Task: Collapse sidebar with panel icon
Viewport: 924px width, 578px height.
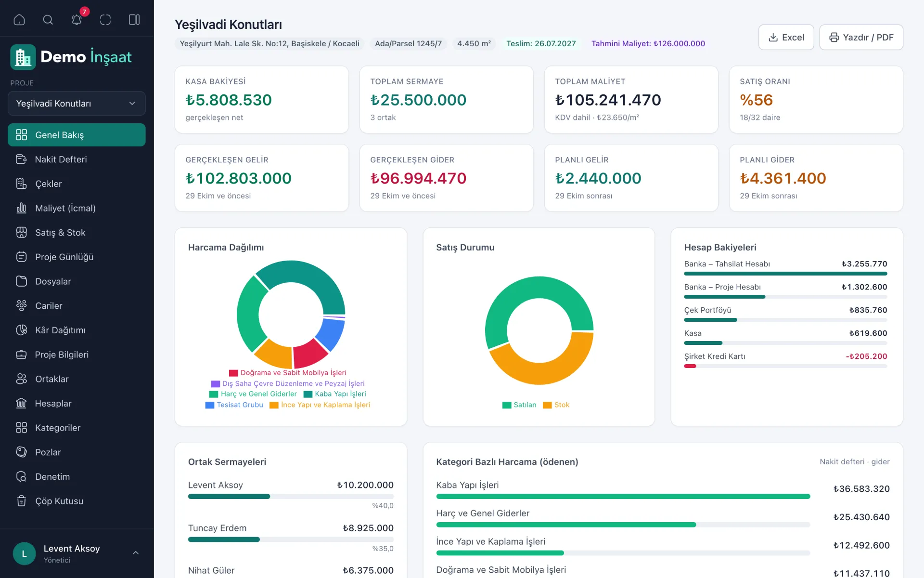Action: 134,20
